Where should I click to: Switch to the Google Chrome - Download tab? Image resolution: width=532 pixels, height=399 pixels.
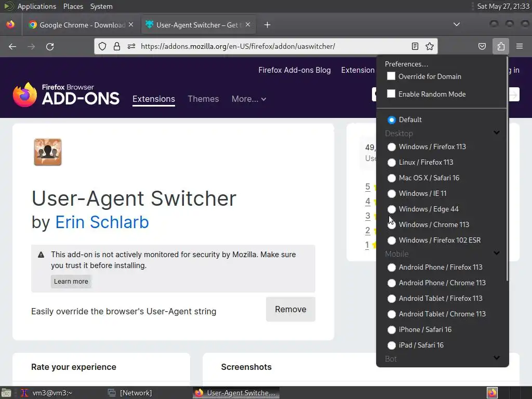pyautogui.click(x=81, y=25)
